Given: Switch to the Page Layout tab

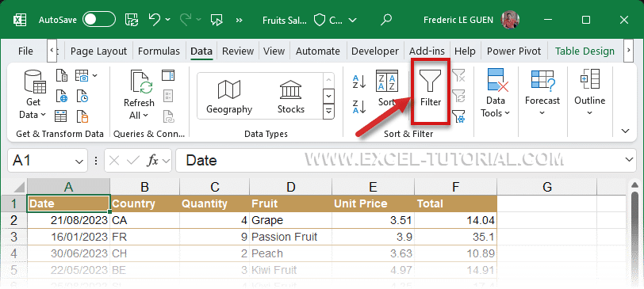Looking at the screenshot, I should [x=98, y=51].
